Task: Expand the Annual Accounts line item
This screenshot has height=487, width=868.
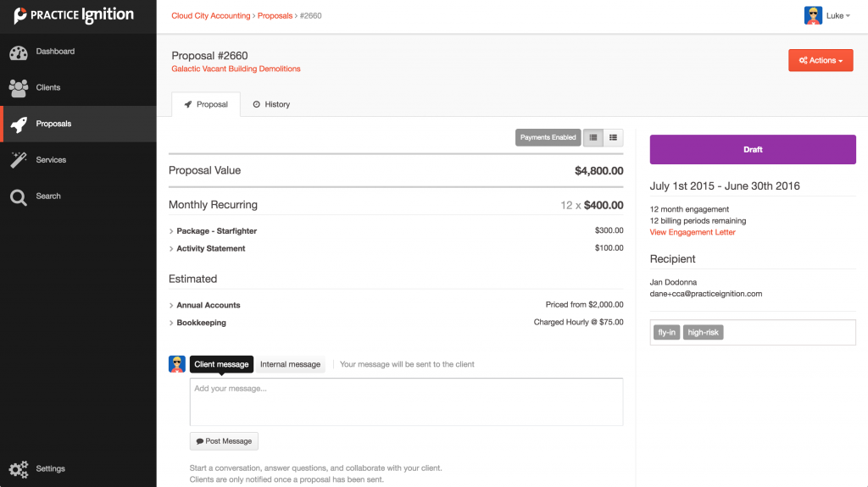Action: pos(208,305)
